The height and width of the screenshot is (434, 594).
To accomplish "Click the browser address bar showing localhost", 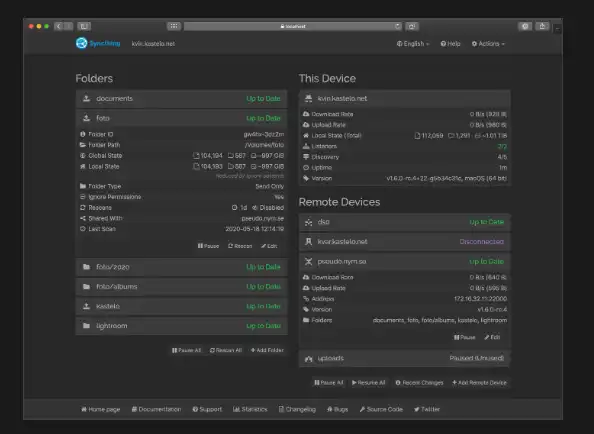I will pyautogui.click(x=293, y=26).
